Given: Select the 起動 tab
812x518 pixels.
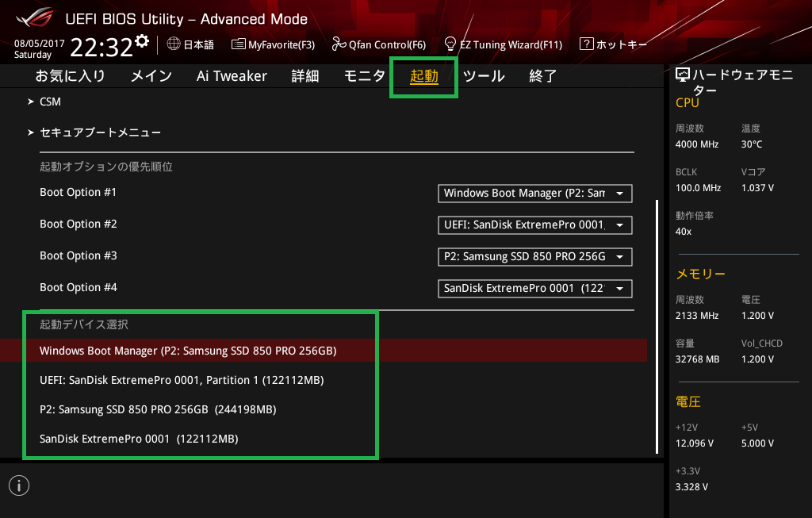Looking at the screenshot, I should pyautogui.click(x=424, y=76).
